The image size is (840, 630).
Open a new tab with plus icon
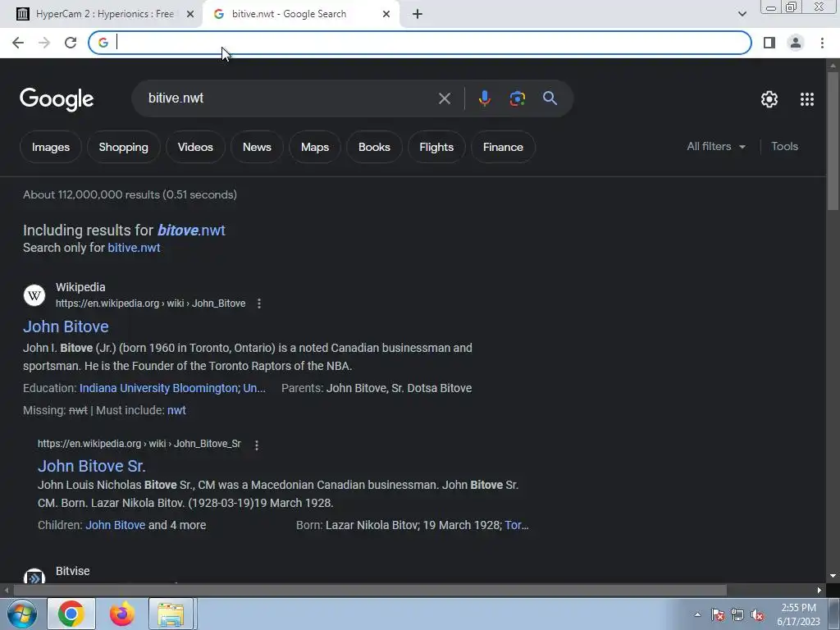tap(418, 14)
